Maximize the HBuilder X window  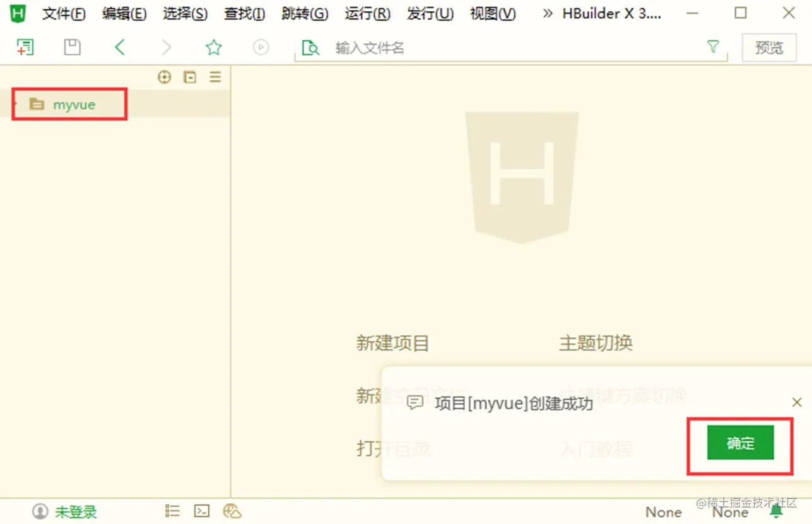pyautogui.click(x=741, y=13)
